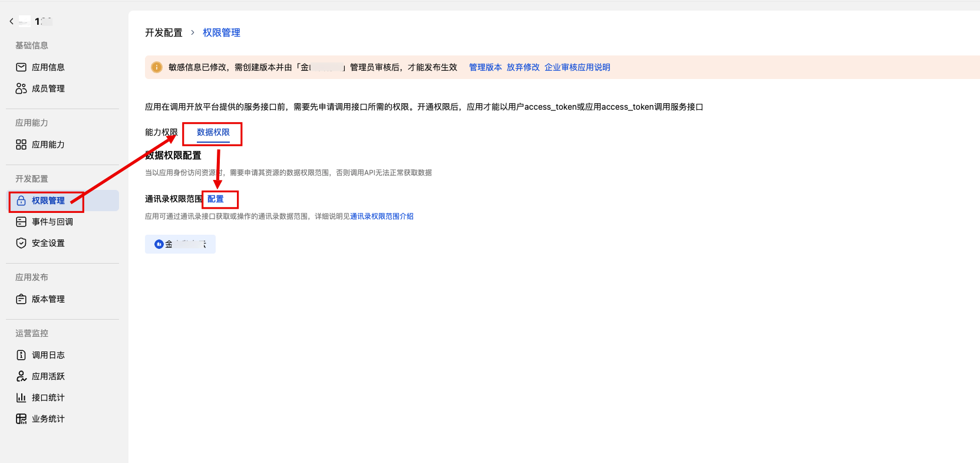The image size is (980, 463).
Task: Click the icon beside 版本管理
Action: click(x=21, y=299)
